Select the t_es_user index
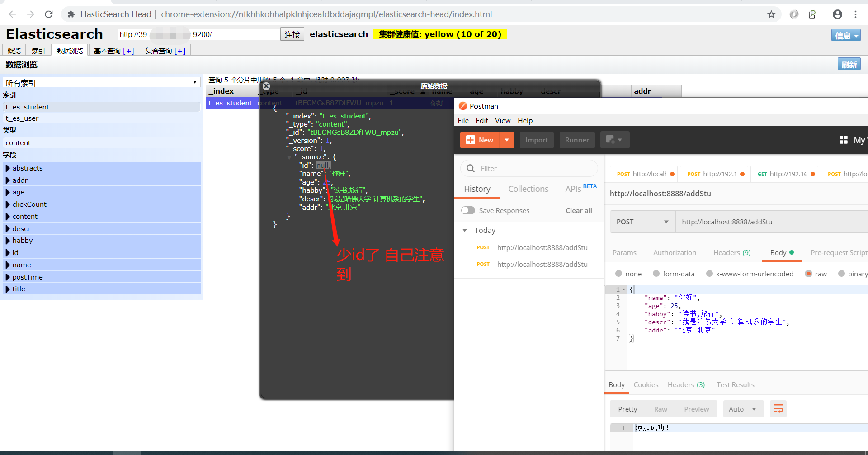Viewport: 868px width, 455px height. pyautogui.click(x=102, y=118)
